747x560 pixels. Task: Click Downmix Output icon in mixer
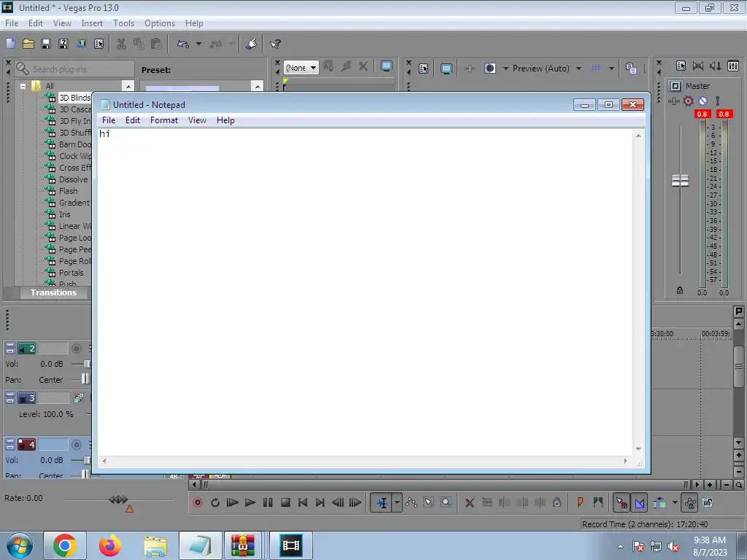pos(698,66)
